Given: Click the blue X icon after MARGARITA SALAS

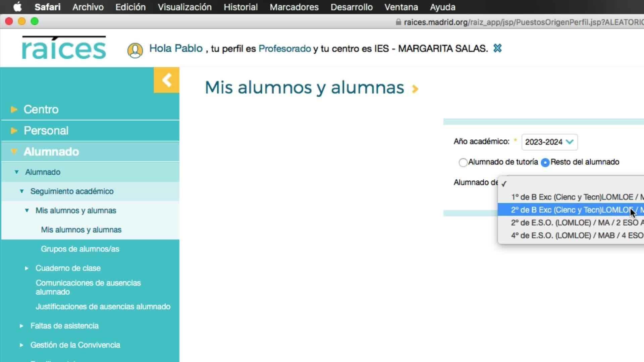Looking at the screenshot, I should tap(497, 48).
